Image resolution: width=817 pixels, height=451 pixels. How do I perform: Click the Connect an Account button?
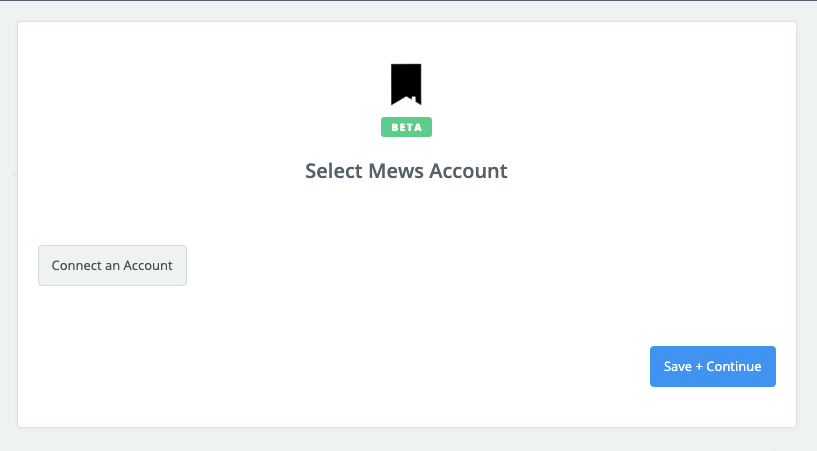[112, 266]
